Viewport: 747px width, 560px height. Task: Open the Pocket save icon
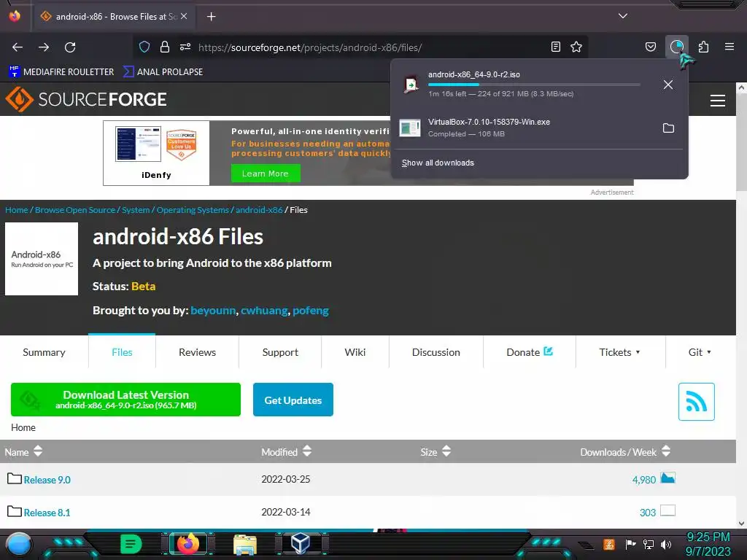pyautogui.click(x=650, y=47)
